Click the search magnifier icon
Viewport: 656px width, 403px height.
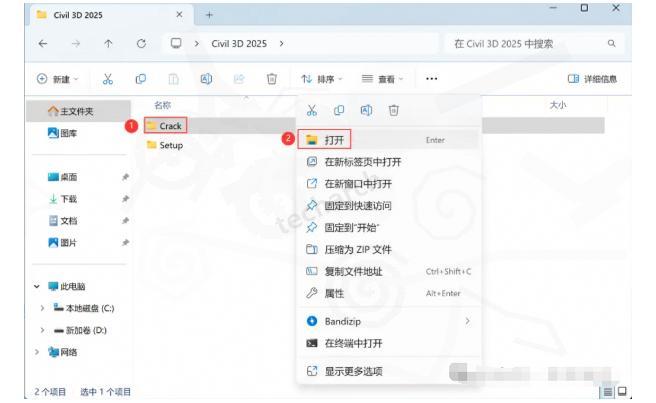pos(612,44)
